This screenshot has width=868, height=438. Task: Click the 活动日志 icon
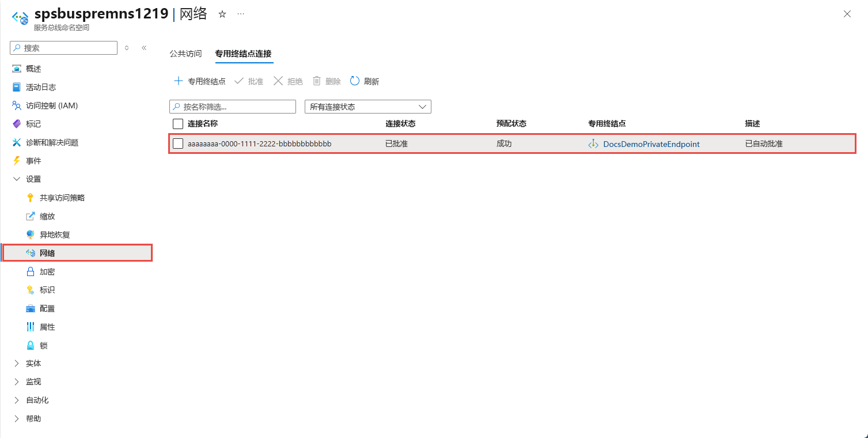click(16, 87)
